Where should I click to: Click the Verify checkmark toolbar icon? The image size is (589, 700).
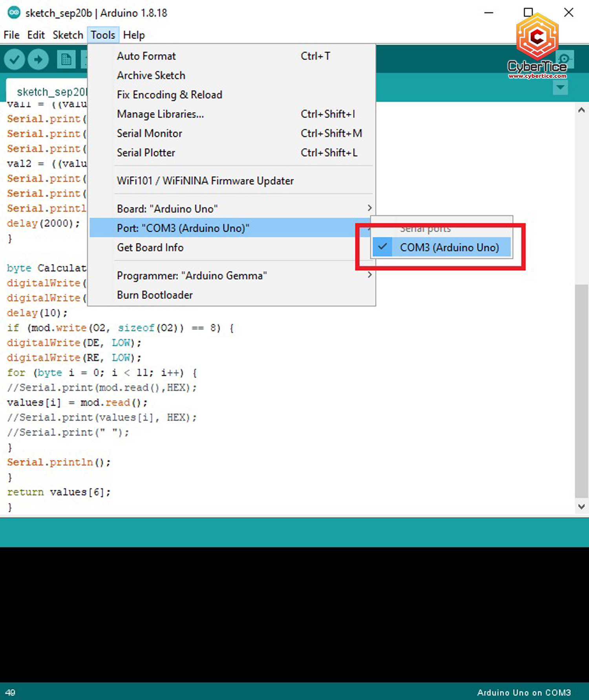(15, 60)
